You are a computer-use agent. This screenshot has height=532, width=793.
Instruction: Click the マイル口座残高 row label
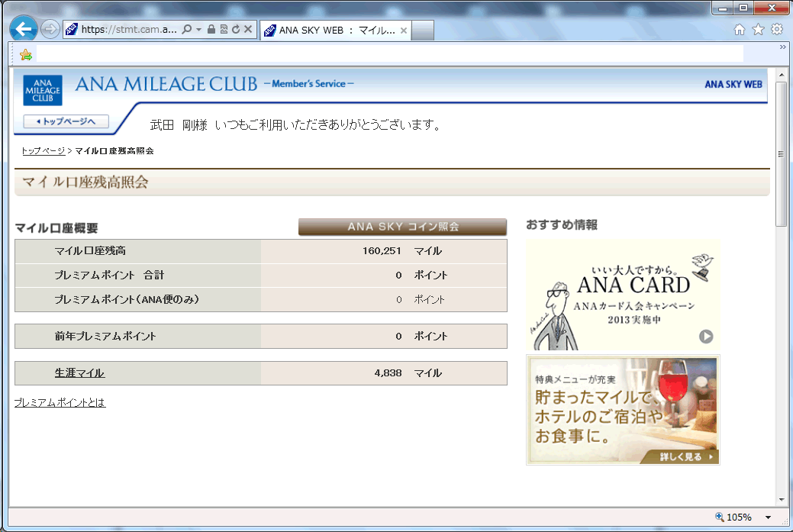click(90, 251)
